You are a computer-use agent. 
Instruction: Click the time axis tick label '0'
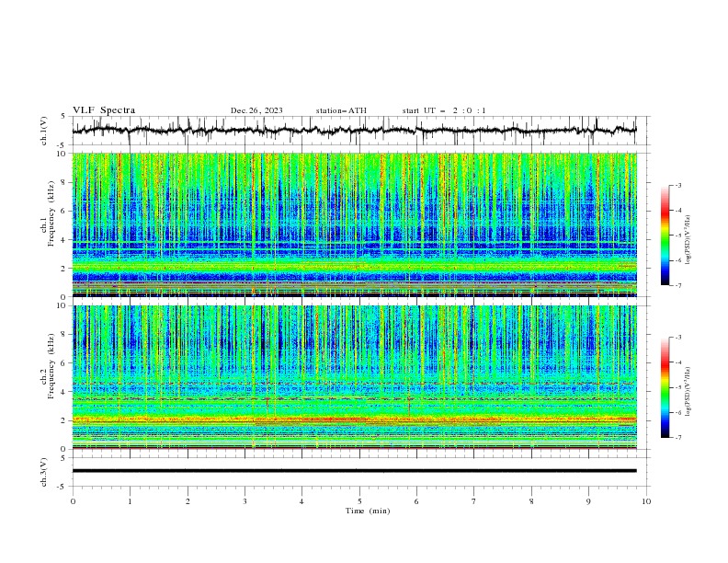tap(73, 501)
